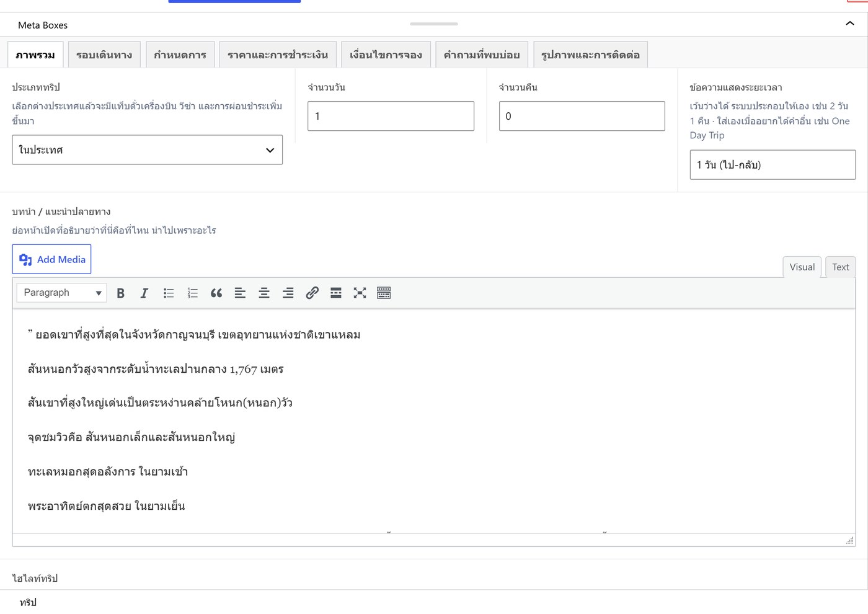Click the Meta Boxes drag handle bar
Image resolution: width=868 pixels, height=614 pixels.
tap(434, 24)
